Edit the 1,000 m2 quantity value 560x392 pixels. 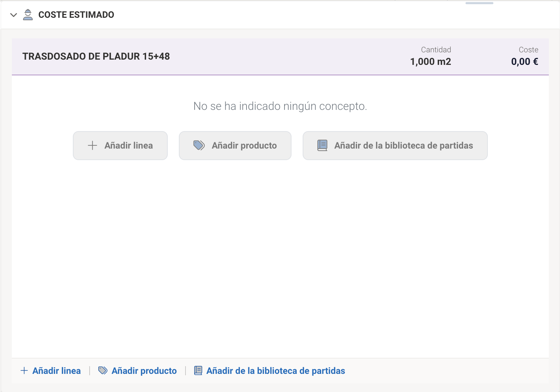coord(430,62)
